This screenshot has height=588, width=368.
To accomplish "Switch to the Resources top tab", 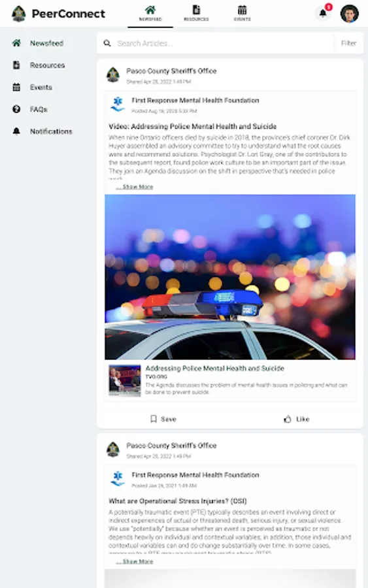I will tap(196, 13).
